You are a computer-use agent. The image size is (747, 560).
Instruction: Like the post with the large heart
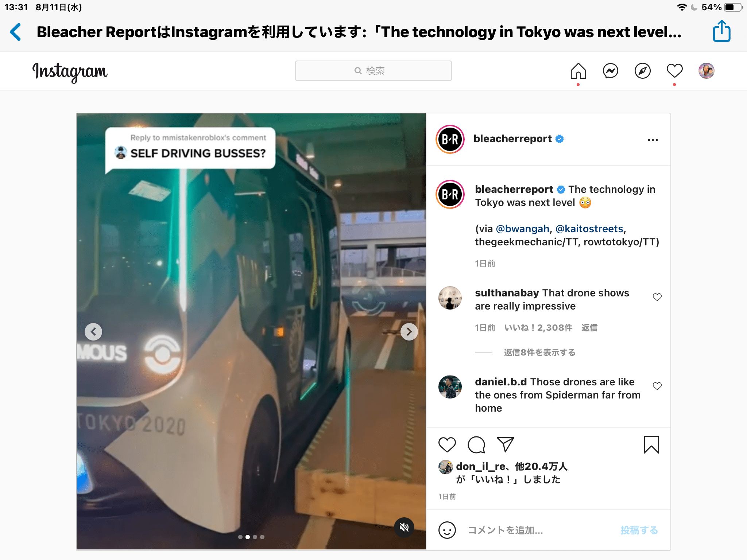pyautogui.click(x=447, y=445)
